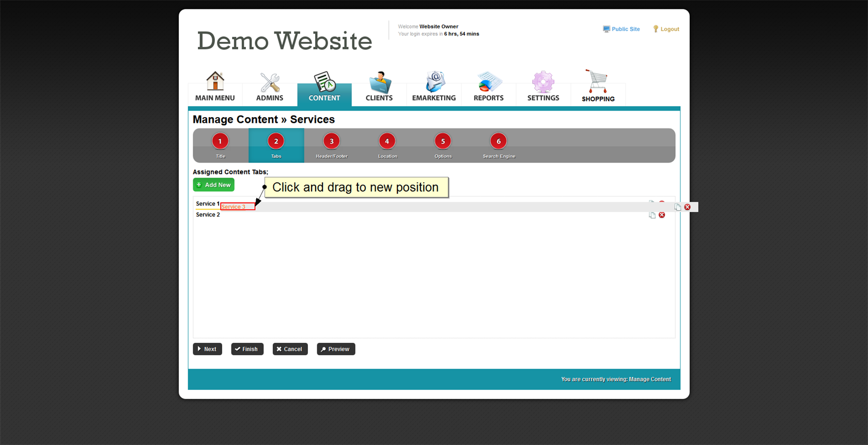Image resolution: width=868 pixels, height=445 pixels.
Task: Open the Reports section
Action: coord(488,87)
